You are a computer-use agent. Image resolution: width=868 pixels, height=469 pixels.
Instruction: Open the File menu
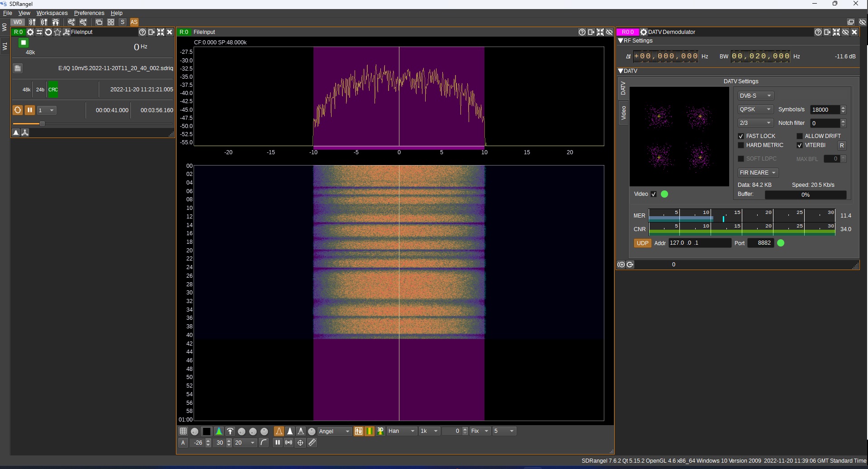tap(8, 13)
